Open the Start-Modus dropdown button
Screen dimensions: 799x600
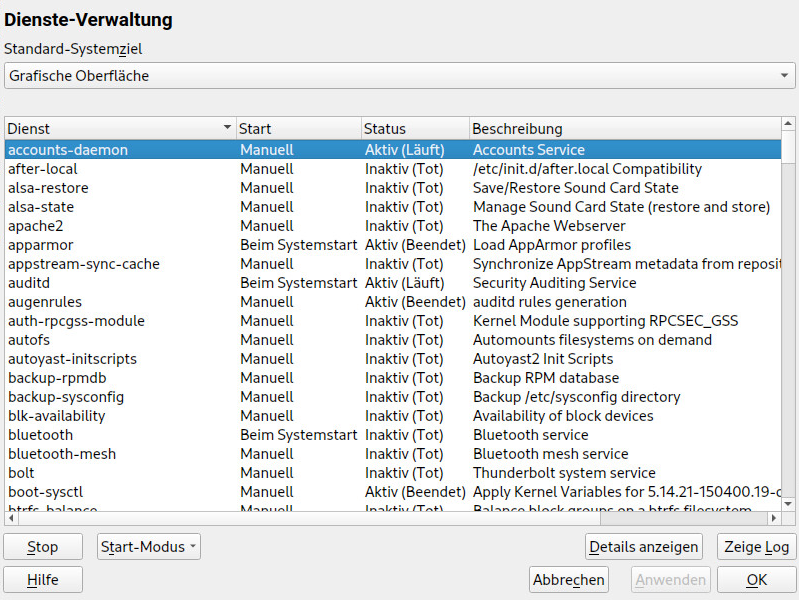(148, 546)
